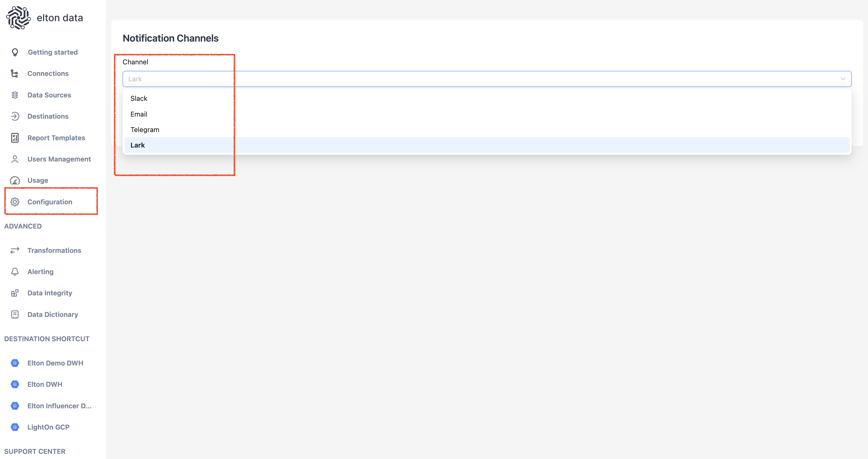Click the Data Sources stack icon
This screenshot has width=868, height=459.
(x=15, y=95)
